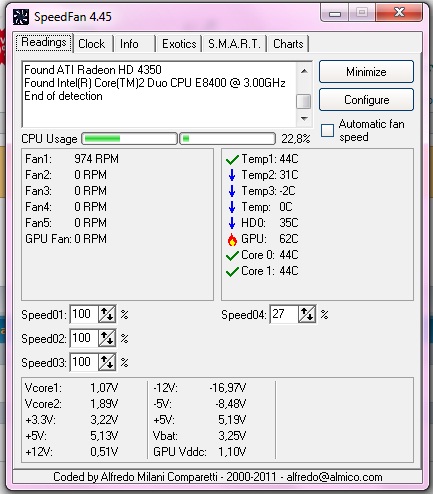Show the Charts tab
Image resolution: width=433 pixels, height=495 pixels.
click(288, 44)
